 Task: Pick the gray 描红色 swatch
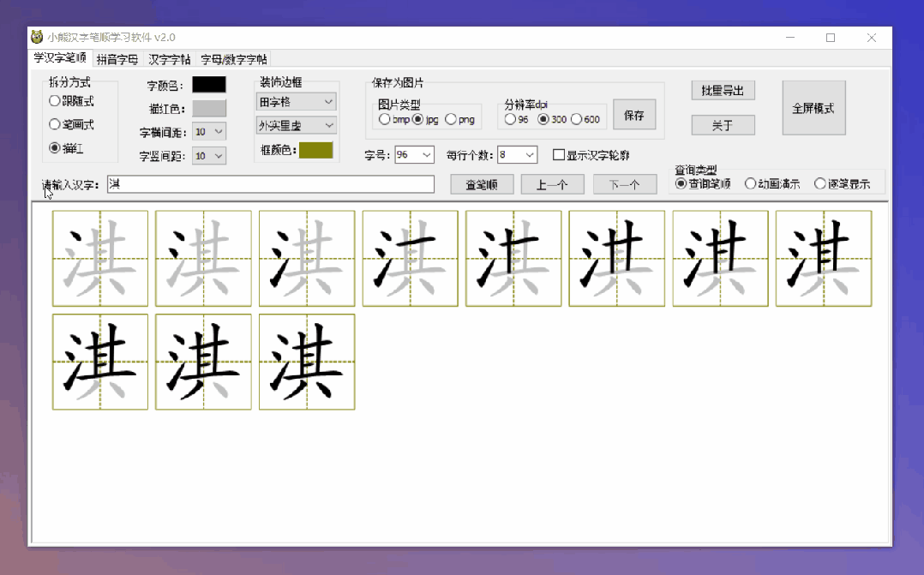click(x=208, y=108)
